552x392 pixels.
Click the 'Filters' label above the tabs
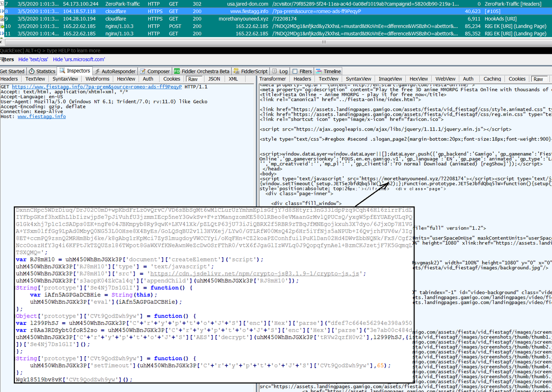[x=7, y=59]
